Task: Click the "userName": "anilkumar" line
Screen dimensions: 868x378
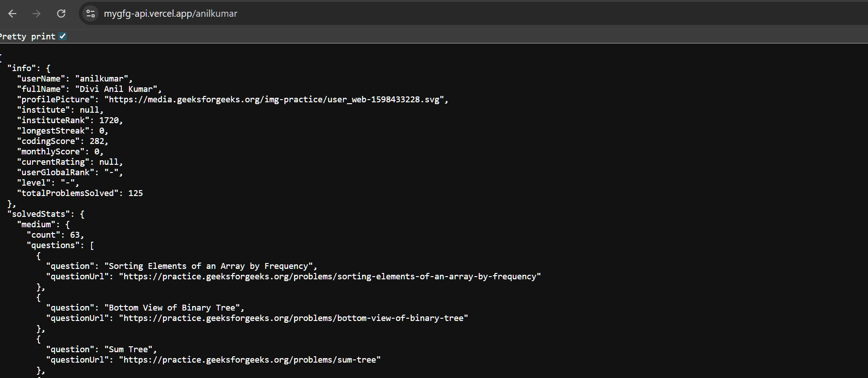Action: [75, 79]
